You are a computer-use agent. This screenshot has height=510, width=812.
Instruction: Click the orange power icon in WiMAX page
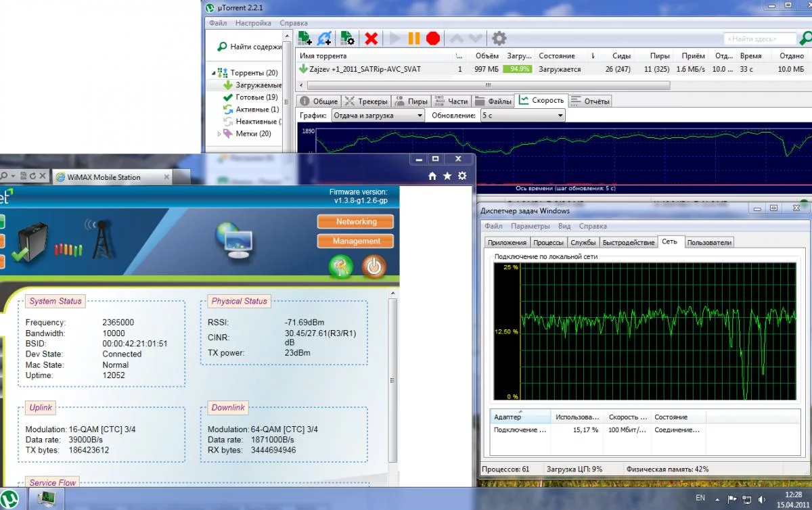coord(373,266)
